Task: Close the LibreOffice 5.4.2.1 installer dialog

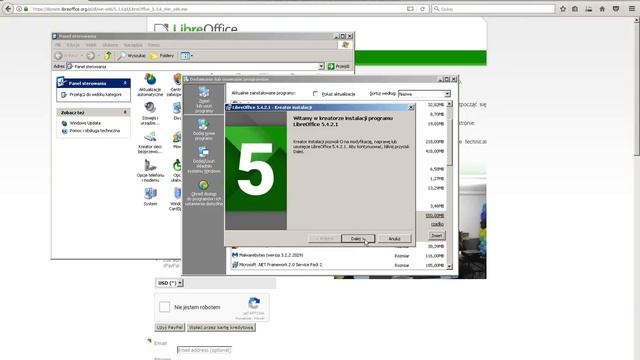Action: tap(411, 107)
